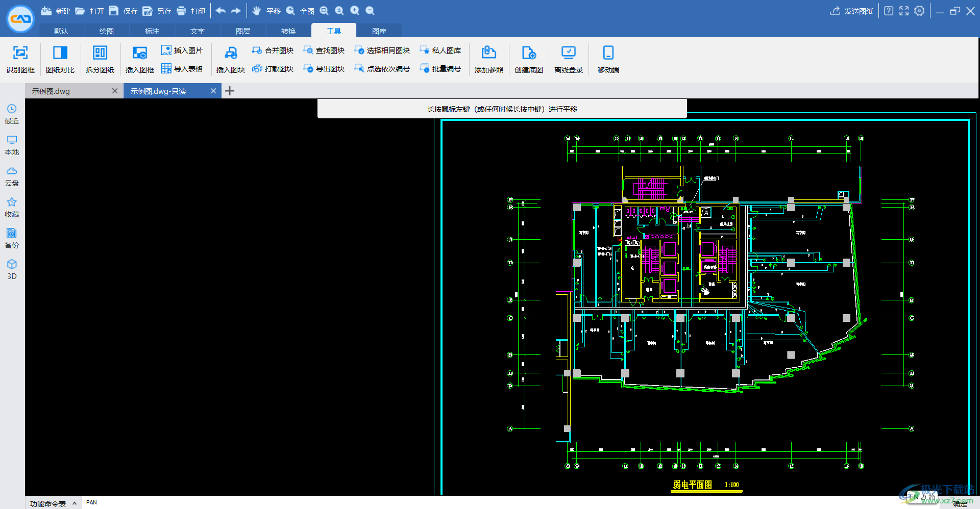
Task: Open a file with 打开
Action: point(89,11)
